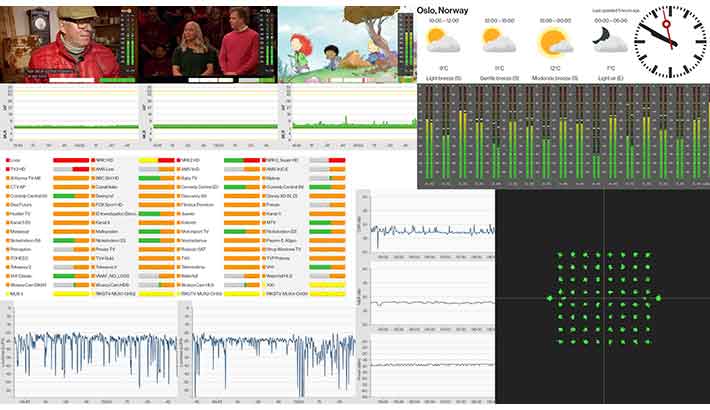
Task: Click the signal graph below the red-jacket video
Action: (x=72, y=112)
